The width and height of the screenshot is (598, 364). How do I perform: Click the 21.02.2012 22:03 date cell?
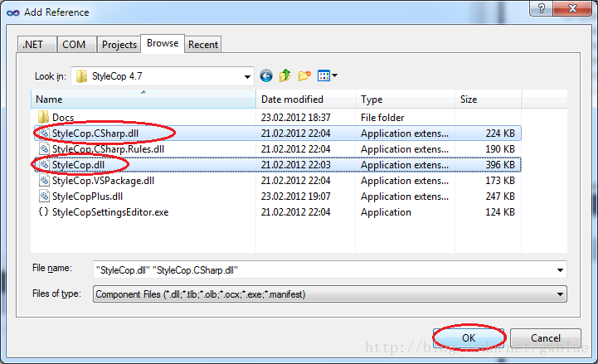coord(295,165)
